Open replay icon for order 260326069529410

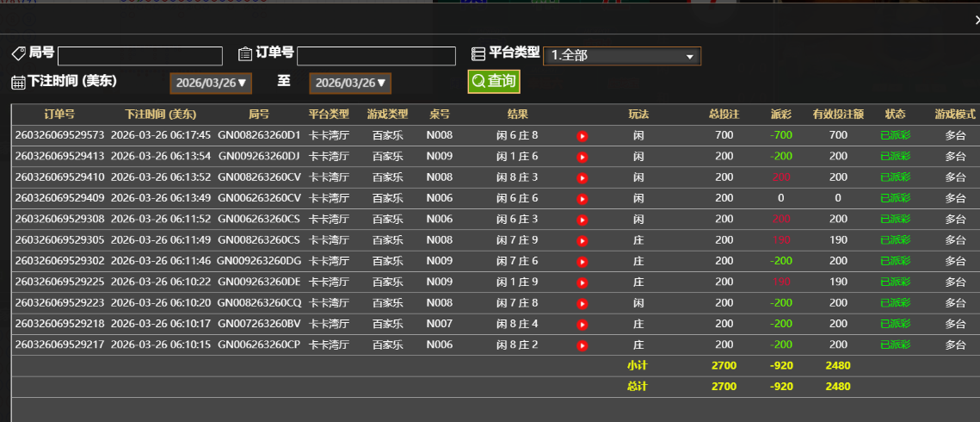click(x=582, y=177)
